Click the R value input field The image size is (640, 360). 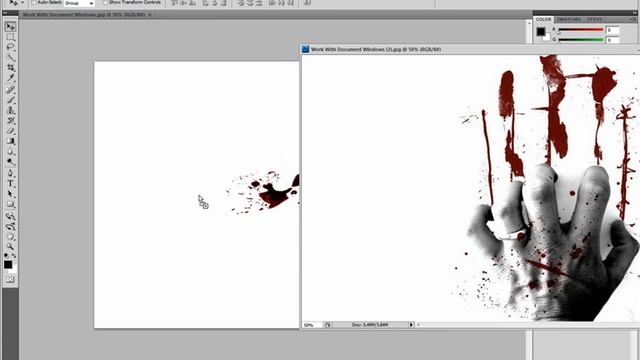tap(613, 30)
